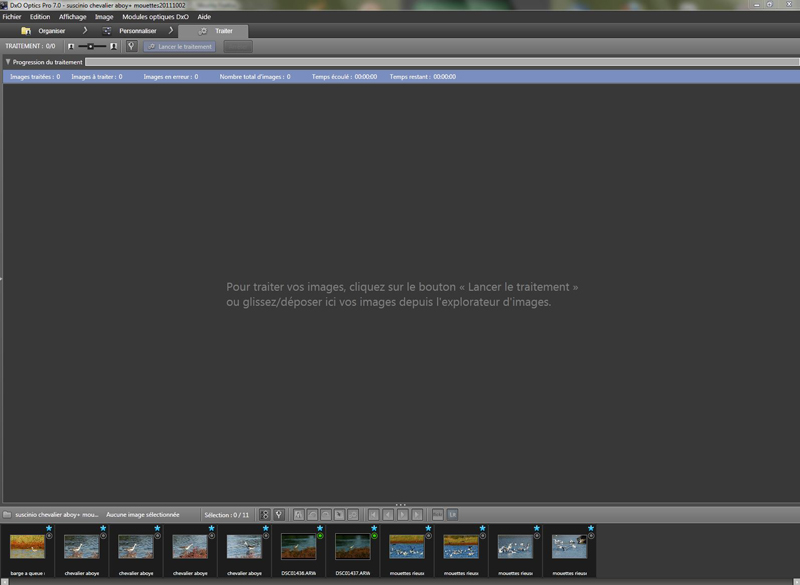Viewport: 800px width, 585px height.
Task: Toggle the blue star on DSC01437.ARW
Action: [x=374, y=528]
